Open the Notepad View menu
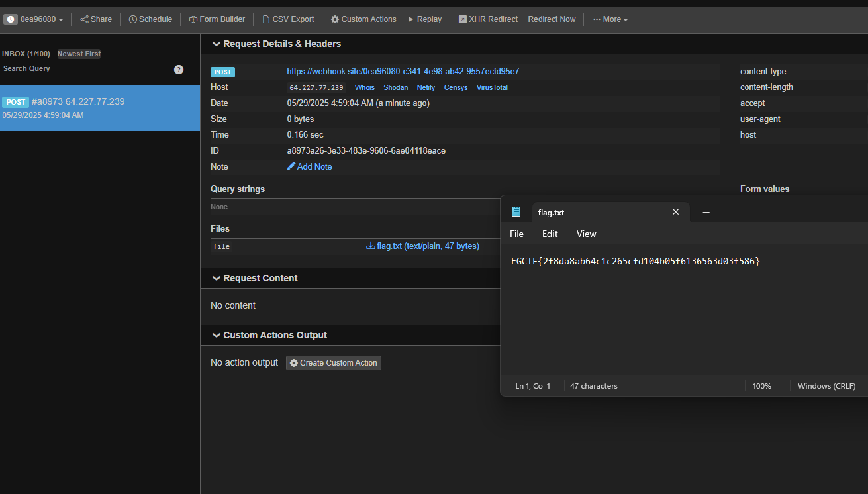This screenshot has width=868, height=494. 586,234
